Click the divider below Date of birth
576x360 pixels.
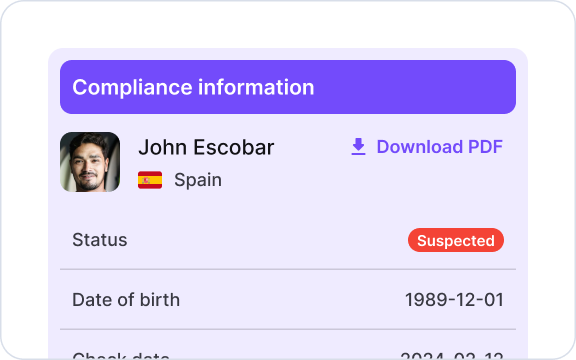288,329
